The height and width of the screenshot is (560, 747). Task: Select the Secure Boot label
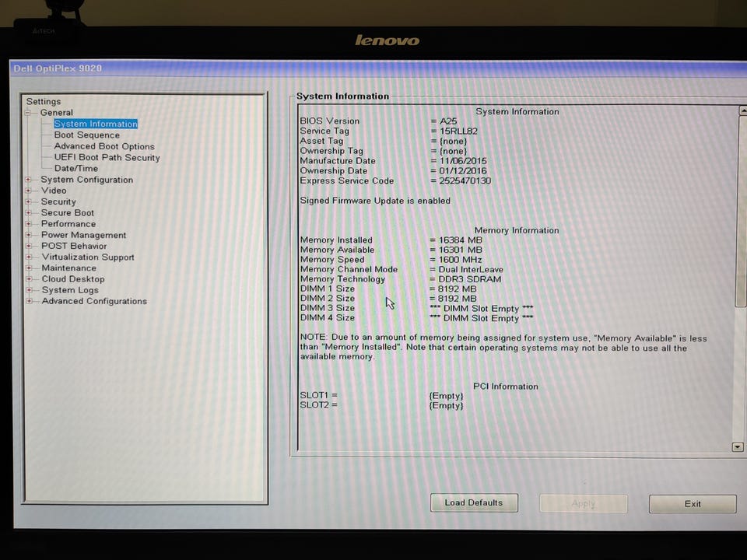pyautogui.click(x=67, y=213)
